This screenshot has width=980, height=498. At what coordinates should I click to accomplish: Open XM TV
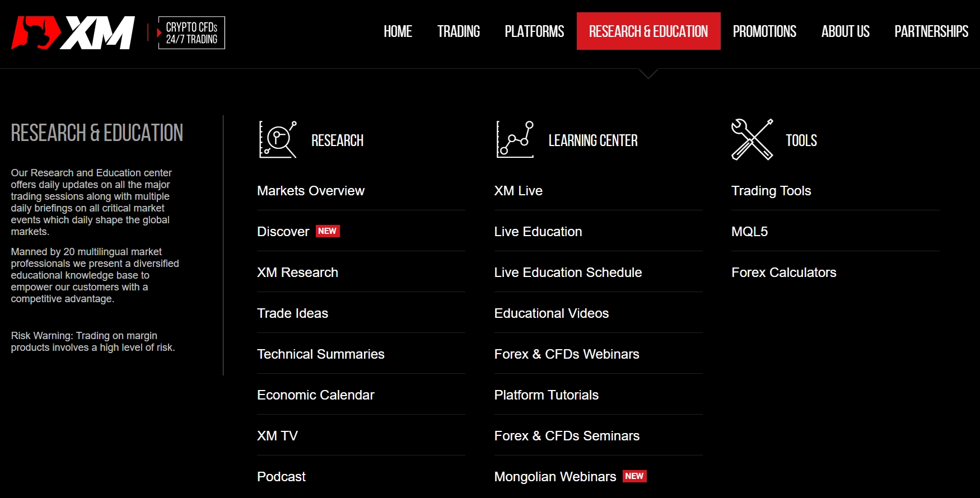coord(277,436)
